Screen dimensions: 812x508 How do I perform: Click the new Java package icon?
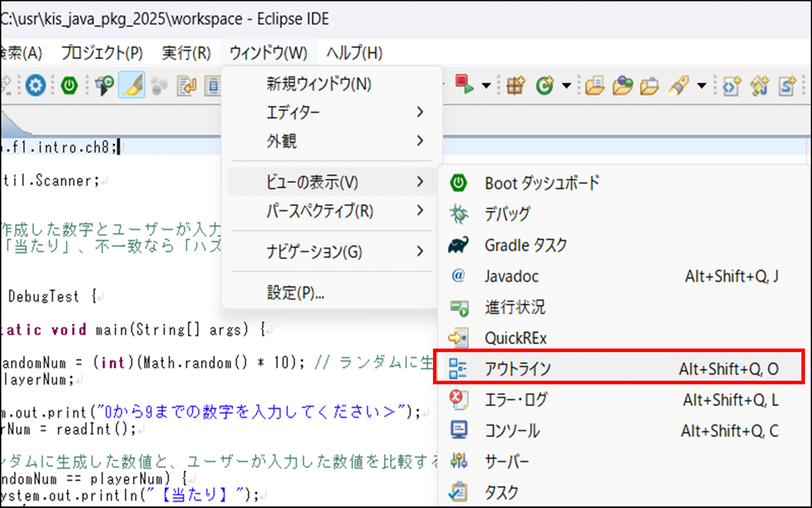(x=515, y=85)
